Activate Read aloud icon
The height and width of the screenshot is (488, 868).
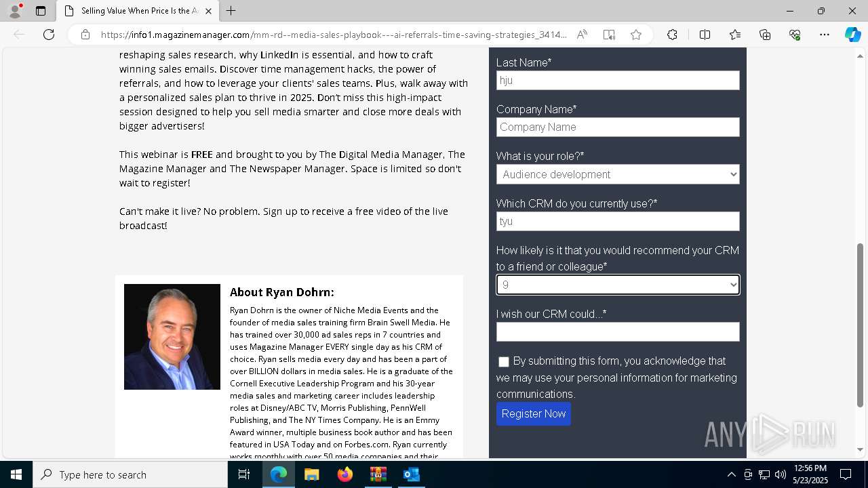[x=582, y=35]
